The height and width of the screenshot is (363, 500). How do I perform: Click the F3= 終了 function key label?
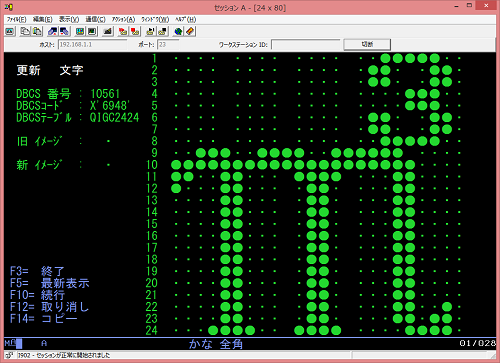coord(37,271)
